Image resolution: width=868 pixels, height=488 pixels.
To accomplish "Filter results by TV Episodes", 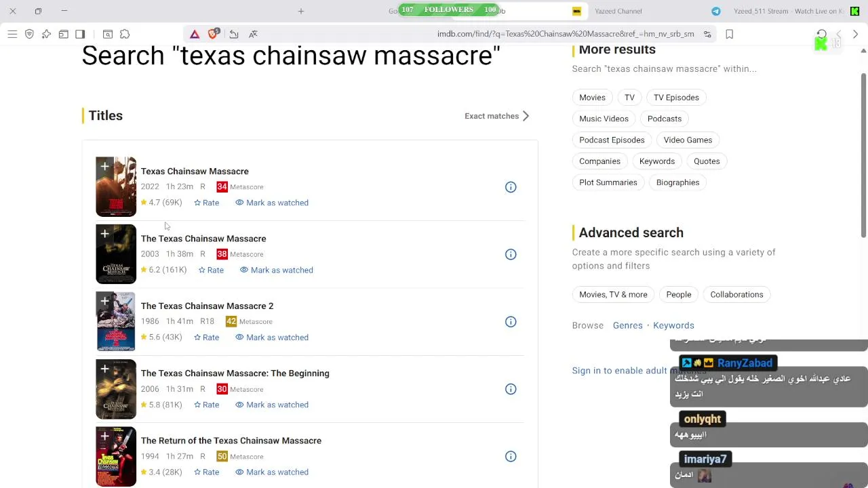I will click(676, 98).
